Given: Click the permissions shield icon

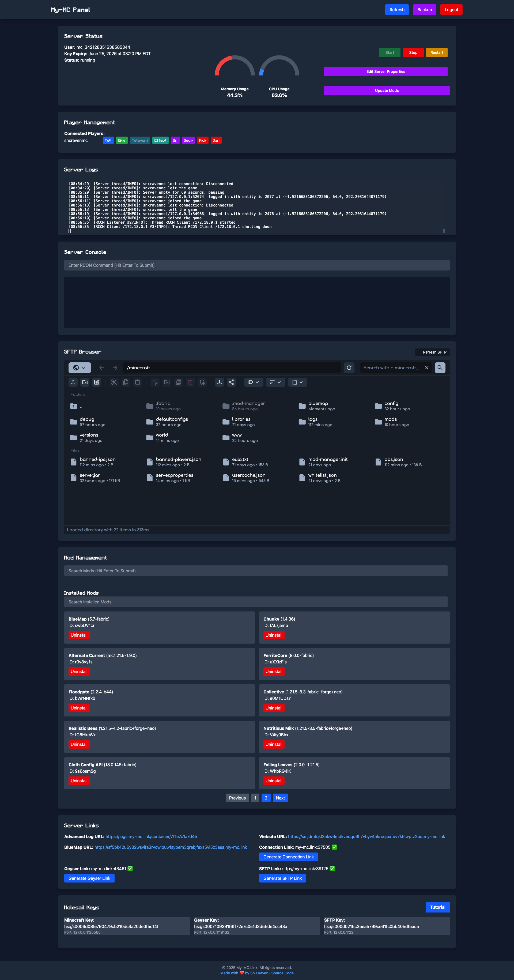Looking at the screenshot, I should coord(202,382).
